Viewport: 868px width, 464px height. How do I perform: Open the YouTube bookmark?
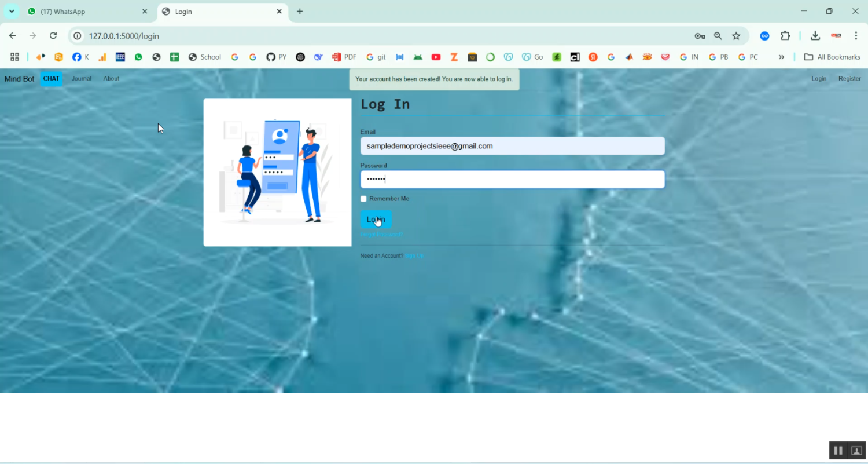[436, 57]
